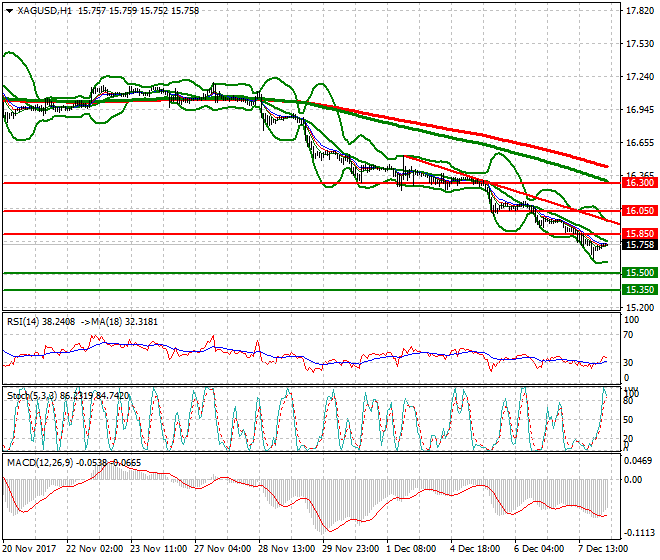Image resolution: width=660 pixels, height=560 pixels.
Task: Click the 15.200 price scale value
Action: click(x=640, y=307)
